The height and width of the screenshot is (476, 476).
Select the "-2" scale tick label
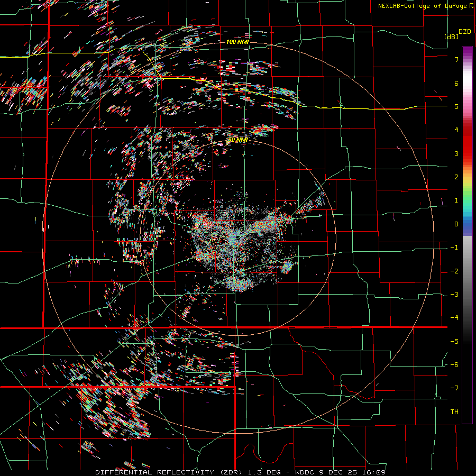click(454, 271)
